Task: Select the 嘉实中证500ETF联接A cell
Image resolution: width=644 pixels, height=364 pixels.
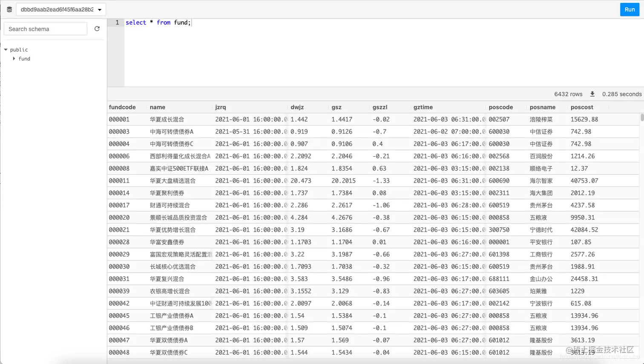Action: pos(179,169)
